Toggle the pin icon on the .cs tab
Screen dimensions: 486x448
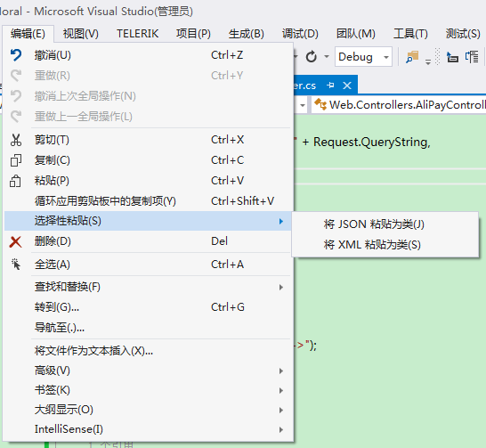coord(331,85)
